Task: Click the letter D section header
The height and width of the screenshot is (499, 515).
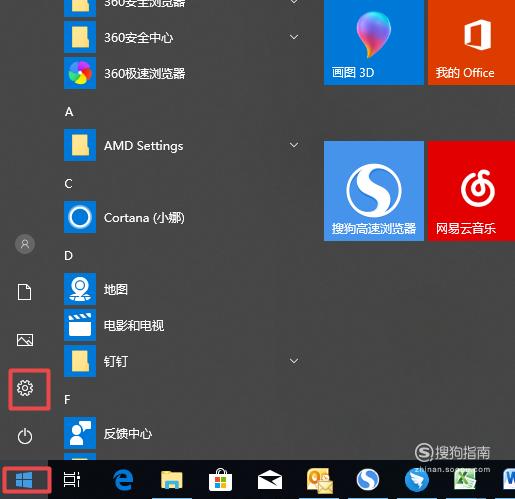Action: point(68,256)
